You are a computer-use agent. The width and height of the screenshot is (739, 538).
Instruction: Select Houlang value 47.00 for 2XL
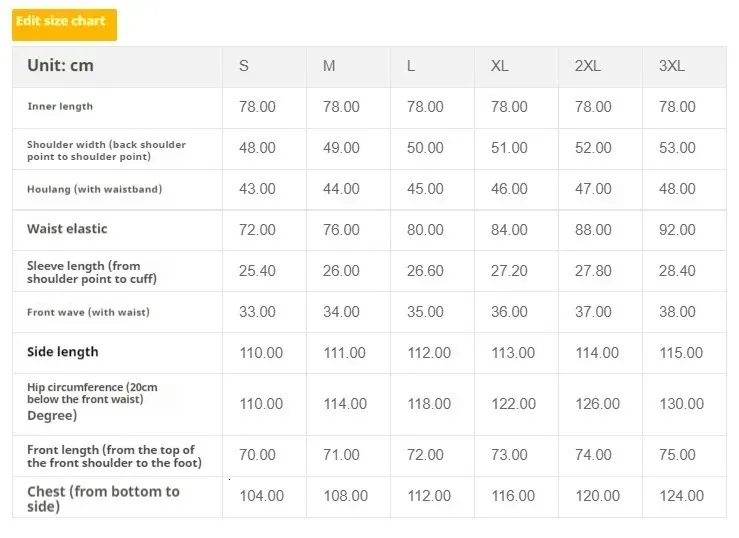593,189
